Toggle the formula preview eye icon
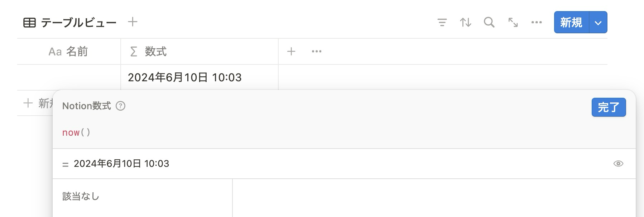Image resolution: width=644 pixels, height=217 pixels. coord(618,164)
